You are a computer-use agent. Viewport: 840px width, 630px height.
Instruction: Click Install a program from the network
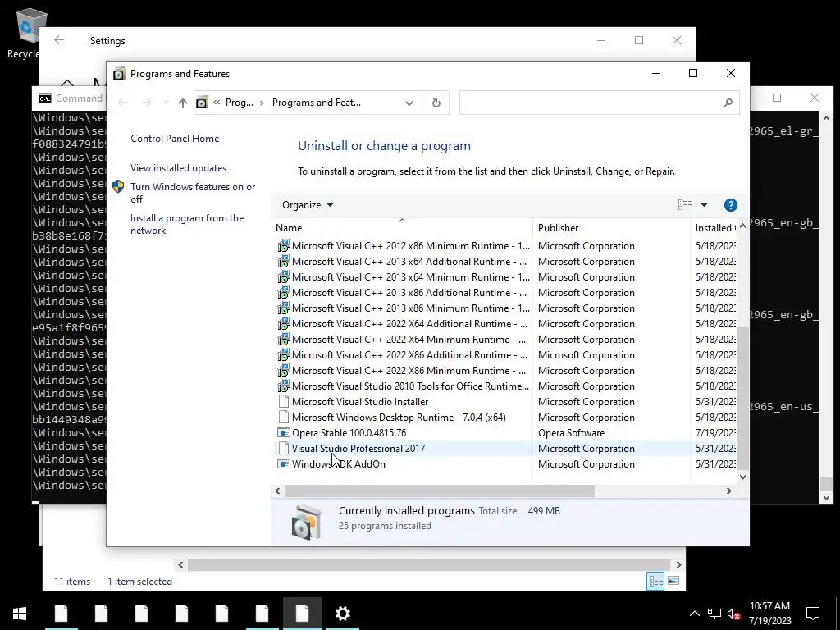tap(187, 225)
